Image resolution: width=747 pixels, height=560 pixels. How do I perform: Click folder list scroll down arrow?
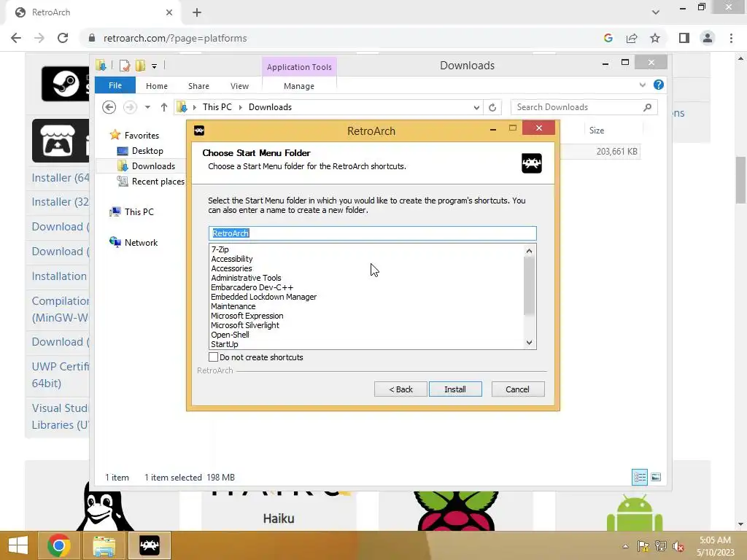click(530, 343)
